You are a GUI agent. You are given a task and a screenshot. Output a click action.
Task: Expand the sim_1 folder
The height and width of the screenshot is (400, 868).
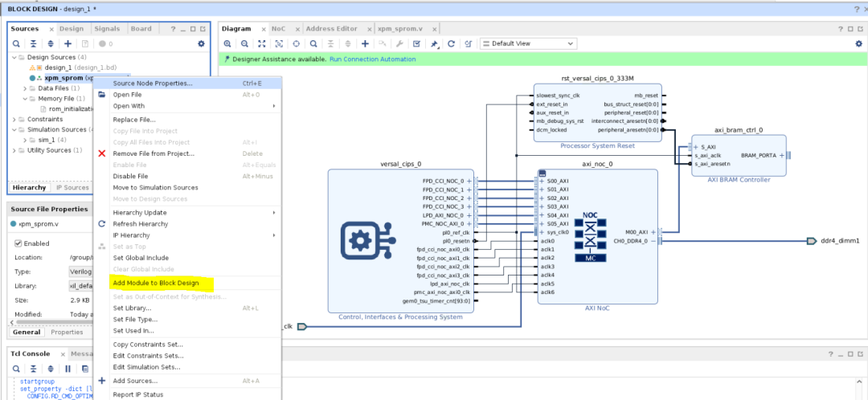pos(25,140)
